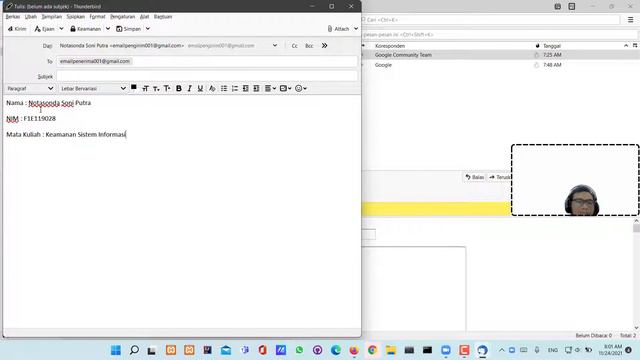Expand the Attach dropdown arrow
Screen dimensions: 640x360
point(356,29)
